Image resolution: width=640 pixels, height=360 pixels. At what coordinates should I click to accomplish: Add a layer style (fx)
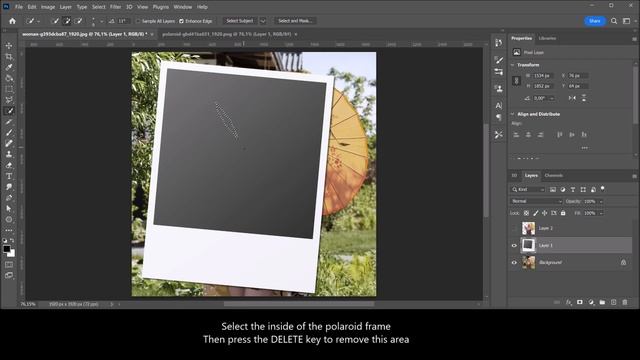(x=569, y=302)
